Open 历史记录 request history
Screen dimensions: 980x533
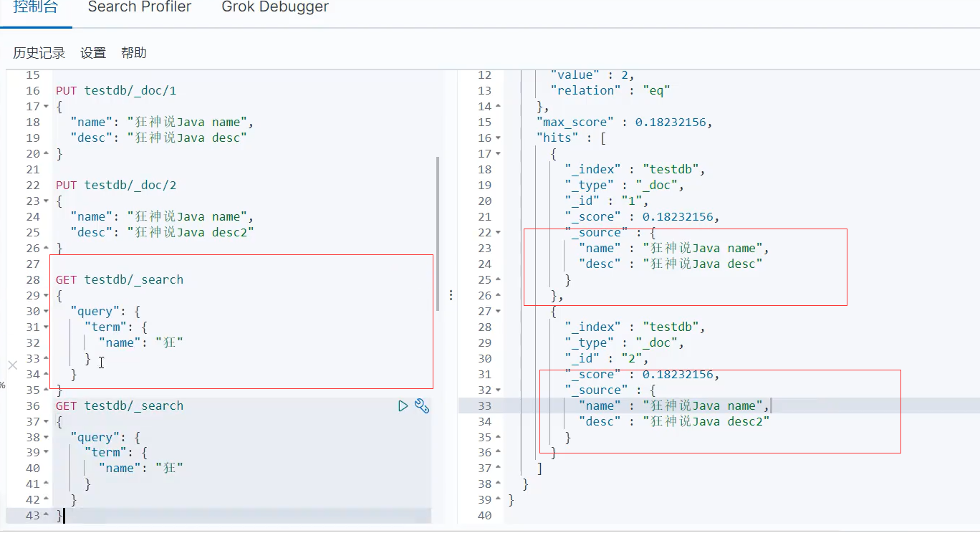39,53
